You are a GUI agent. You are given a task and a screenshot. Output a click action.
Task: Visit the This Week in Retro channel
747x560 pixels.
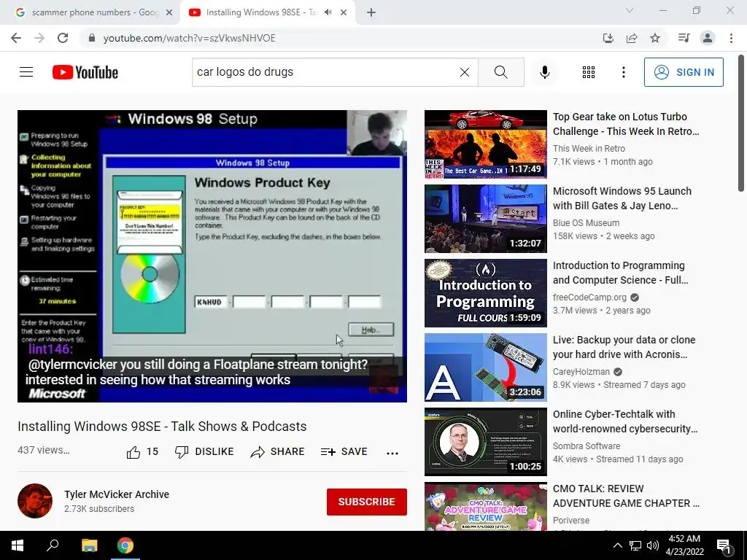click(589, 149)
